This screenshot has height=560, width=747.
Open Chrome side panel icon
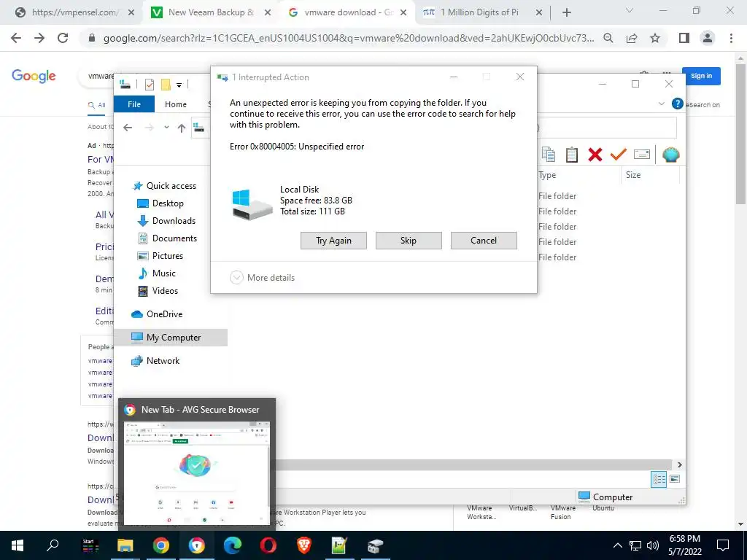click(684, 38)
